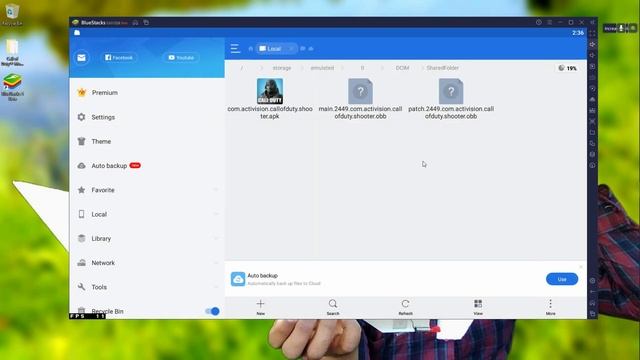Click the Recycle Bin desktop icon

pos(12,15)
